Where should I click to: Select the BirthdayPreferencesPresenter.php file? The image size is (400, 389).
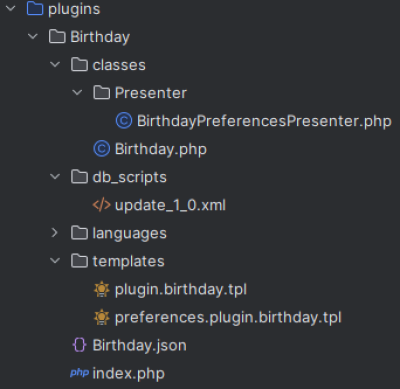tap(264, 121)
